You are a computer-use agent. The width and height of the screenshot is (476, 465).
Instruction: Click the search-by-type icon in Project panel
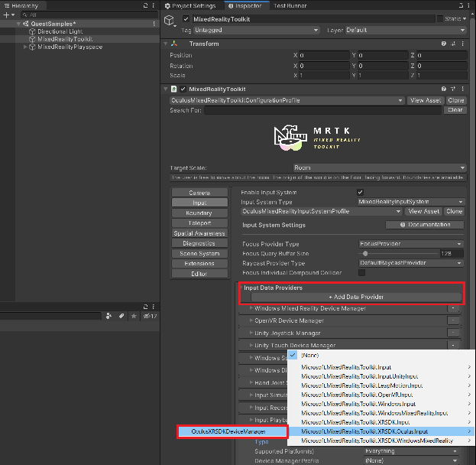point(108,316)
